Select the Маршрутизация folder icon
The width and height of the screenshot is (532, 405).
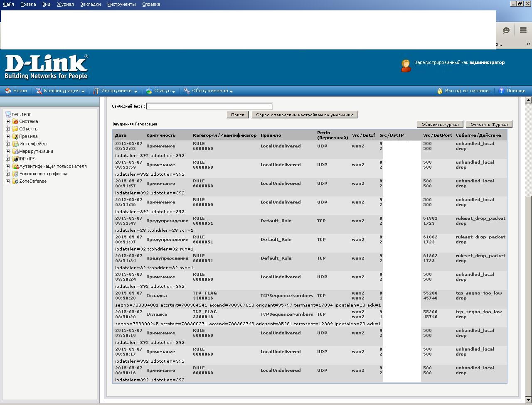pyautogui.click(x=15, y=152)
